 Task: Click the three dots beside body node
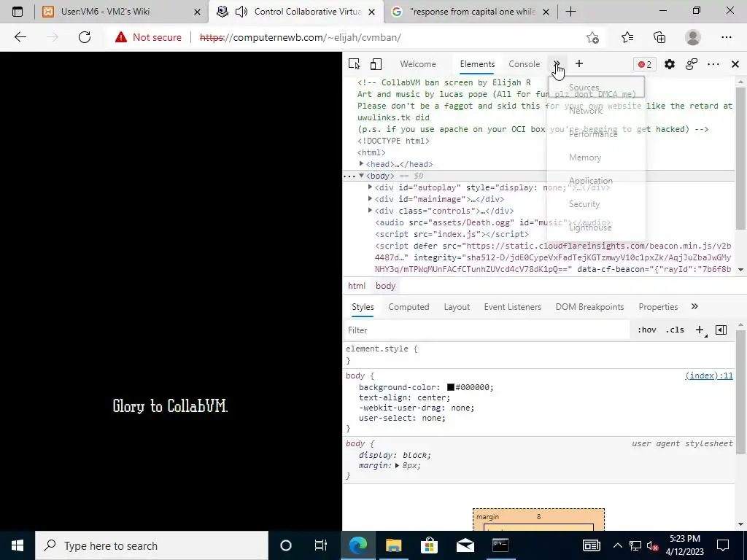349,176
